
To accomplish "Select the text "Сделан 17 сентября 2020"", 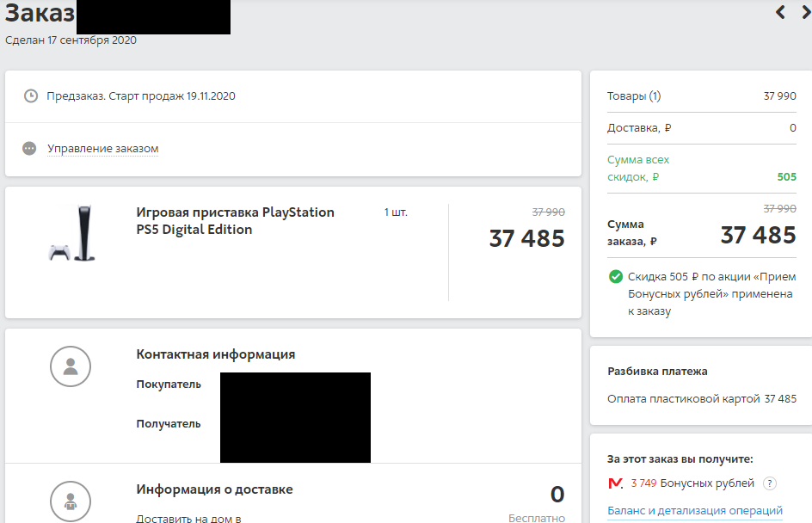I will point(71,40).
